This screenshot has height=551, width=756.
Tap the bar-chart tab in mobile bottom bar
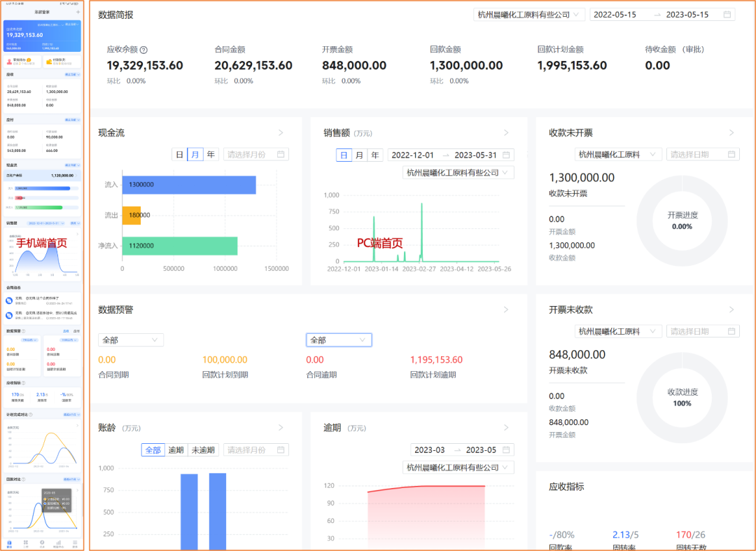coord(58,544)
